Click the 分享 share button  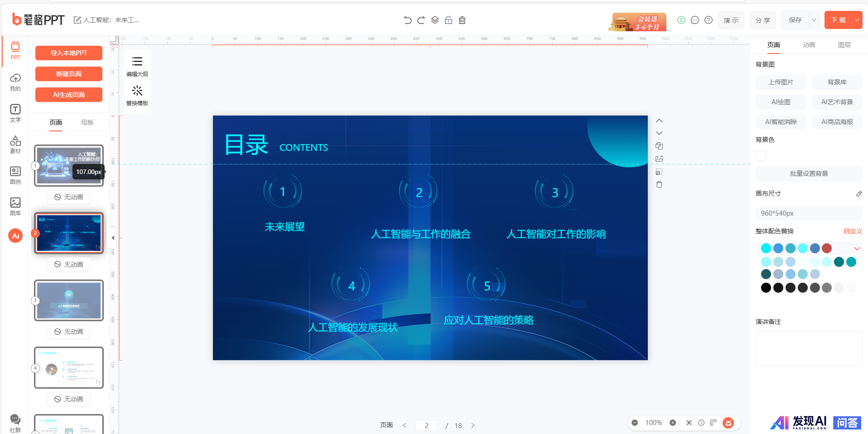(763, 20)
